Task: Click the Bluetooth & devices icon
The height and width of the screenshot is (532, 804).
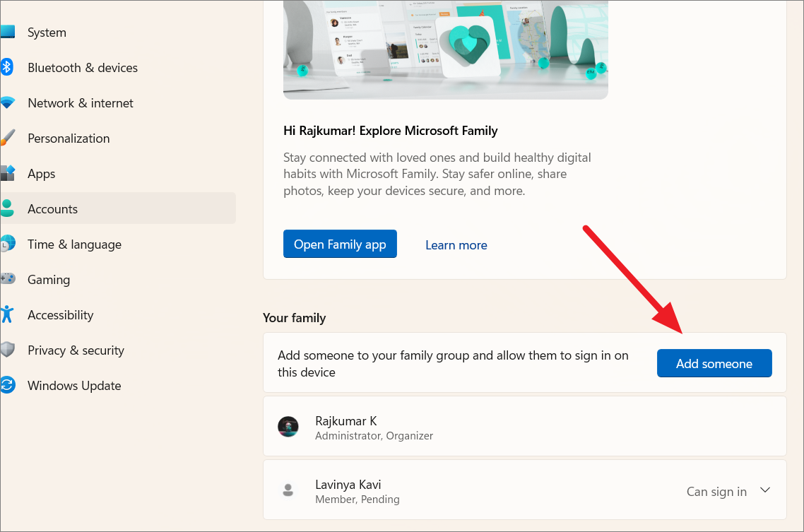Action: click(x=7, y=68)
